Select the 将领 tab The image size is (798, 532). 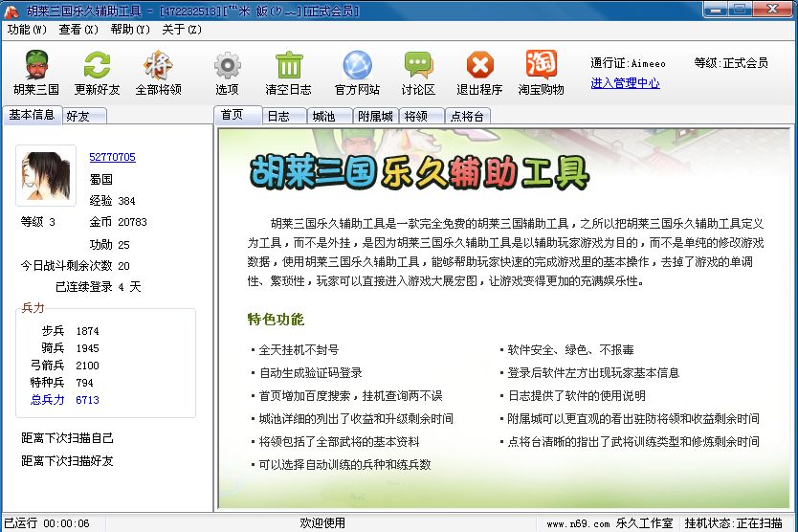point(421,116)
